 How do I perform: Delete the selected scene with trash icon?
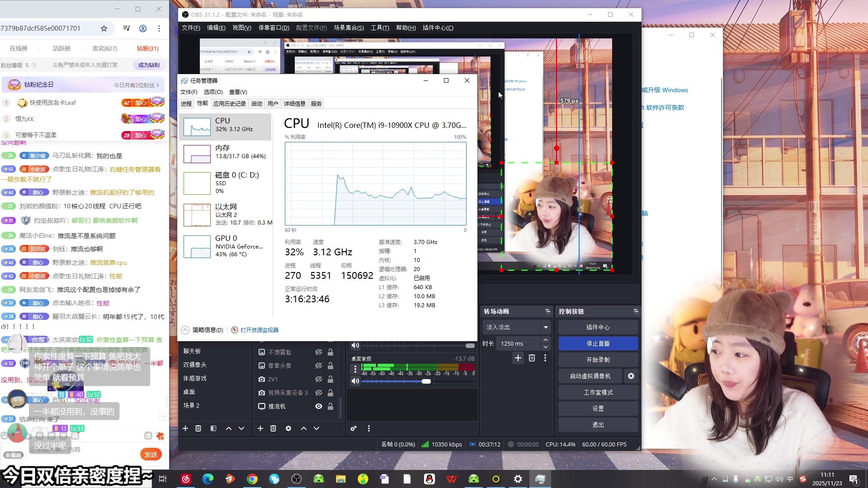(198, 428)
